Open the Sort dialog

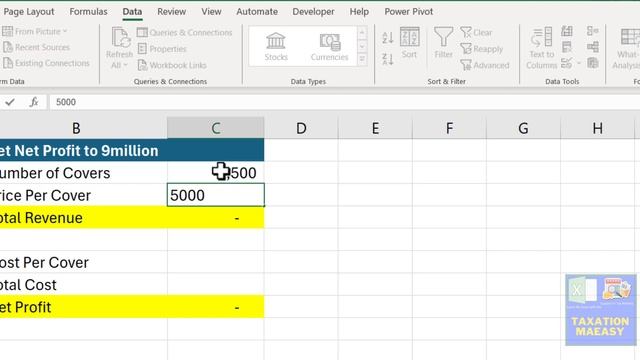click(409, 43)
